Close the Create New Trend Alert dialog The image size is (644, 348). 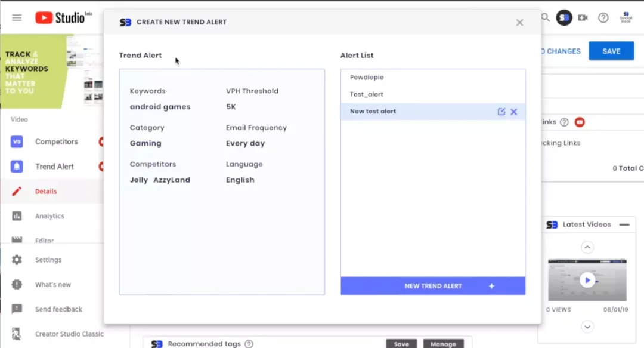(x=519, y=22)
